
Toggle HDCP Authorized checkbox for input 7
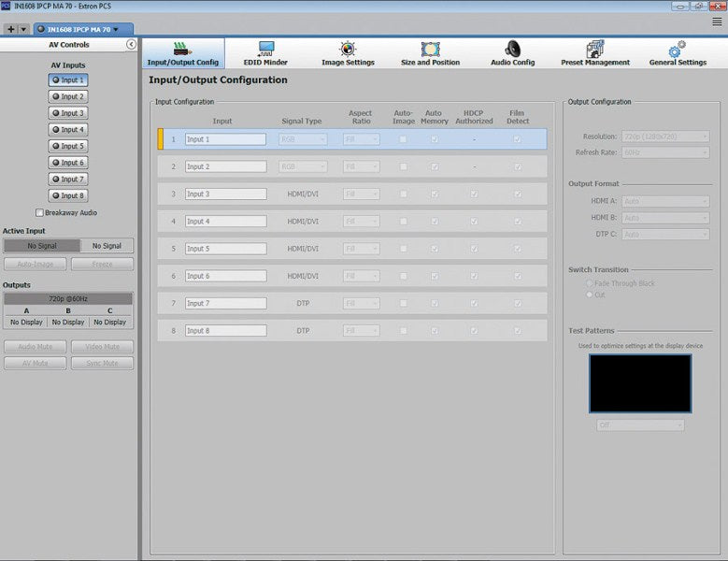(474, 303)
